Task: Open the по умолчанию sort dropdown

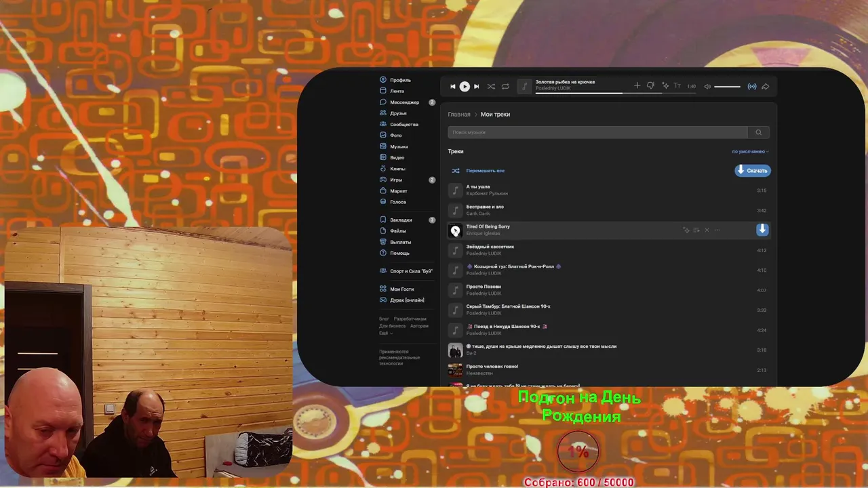Action: tap(750, 152)
